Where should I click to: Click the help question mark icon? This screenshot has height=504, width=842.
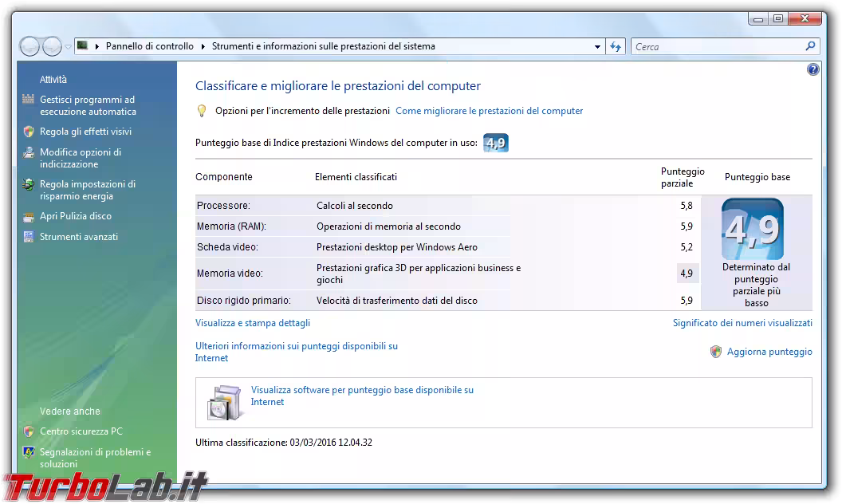click(813, 69)
